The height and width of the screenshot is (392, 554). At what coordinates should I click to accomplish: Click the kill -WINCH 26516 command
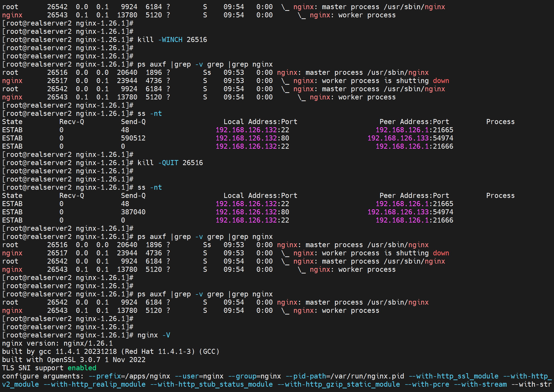click(172, 40)
